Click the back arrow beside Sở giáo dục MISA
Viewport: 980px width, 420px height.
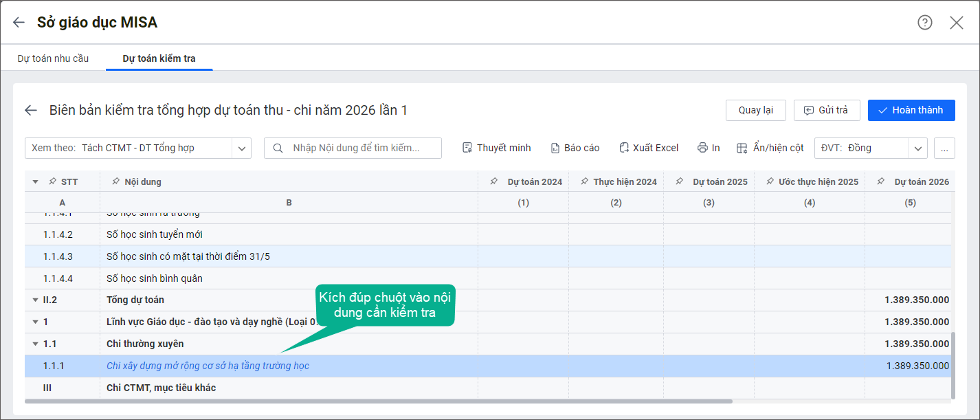pyautogui.click(x=19, y=23)
